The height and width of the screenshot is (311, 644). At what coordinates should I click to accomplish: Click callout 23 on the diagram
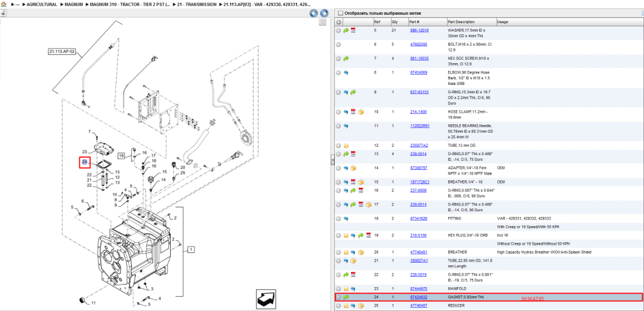pyautogui.click(x=84, y=152)
